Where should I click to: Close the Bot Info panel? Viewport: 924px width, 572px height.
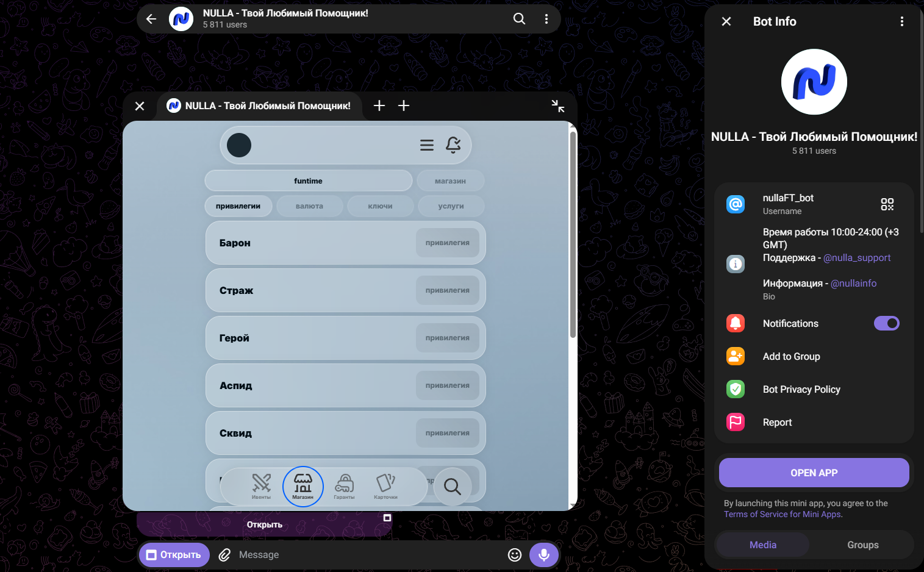click(726, 21)
